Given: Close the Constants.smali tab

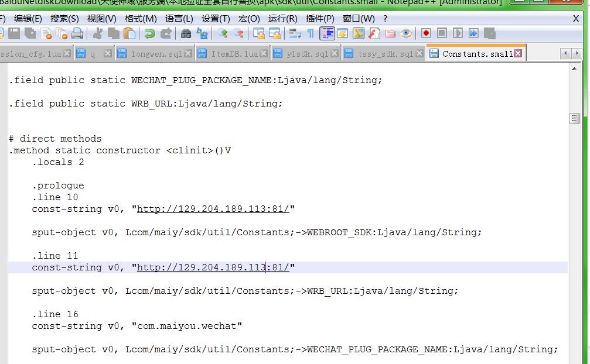Looking at the screenshot, I should pyautogui.click(x=518, y=54).
